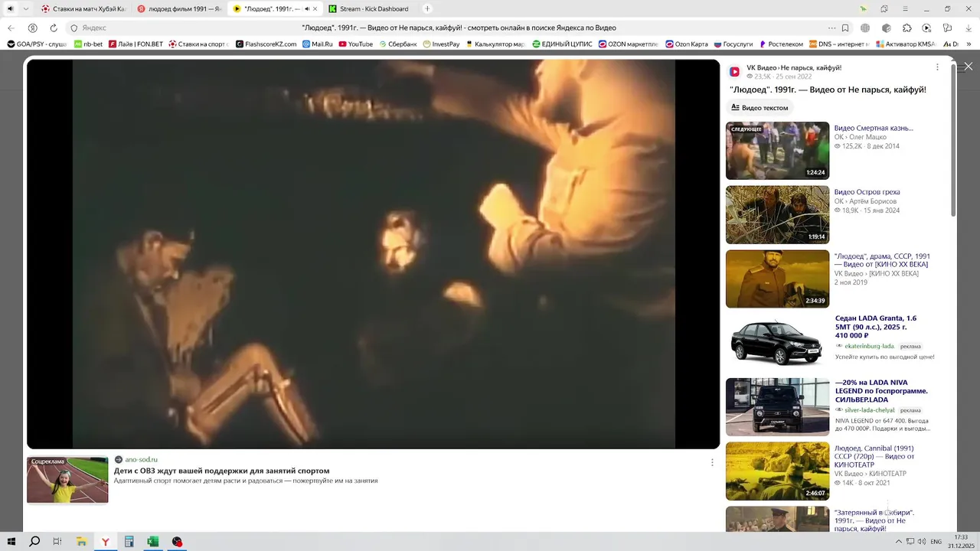Screen dimensions: 980x551
Task: Close the Людоед 1991г. tab
Action: pos(315,9)
